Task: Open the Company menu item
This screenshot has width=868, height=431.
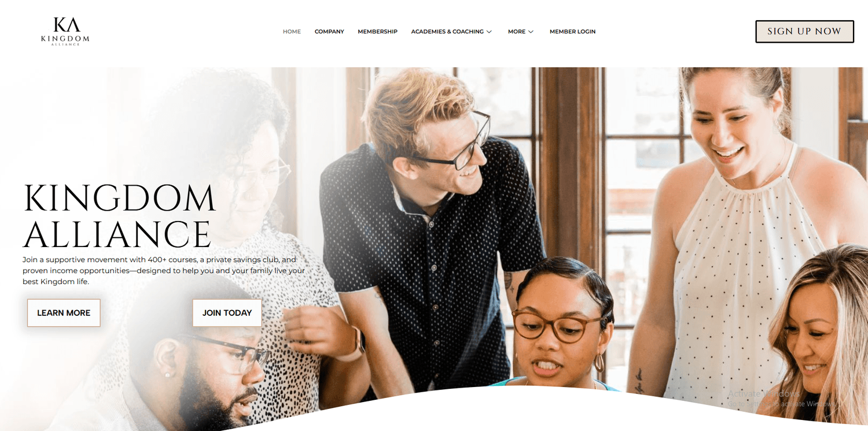Action: [329, 32]
